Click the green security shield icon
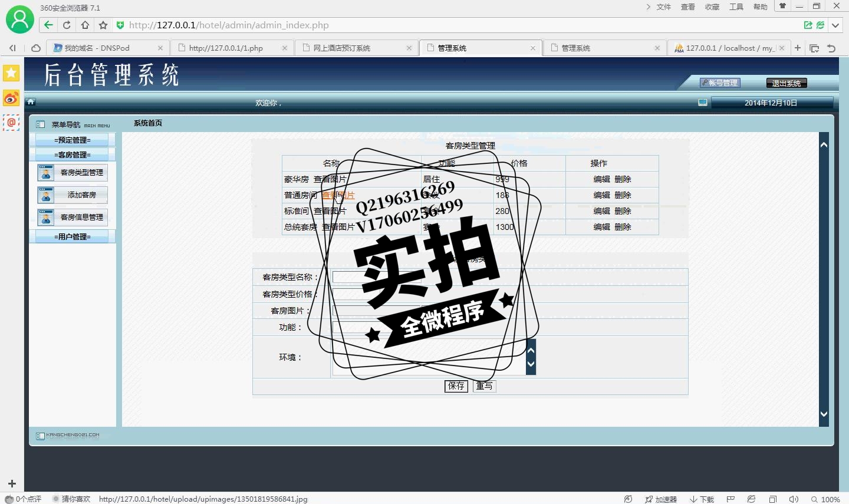The image size is (849, 504). coord(120,25)
